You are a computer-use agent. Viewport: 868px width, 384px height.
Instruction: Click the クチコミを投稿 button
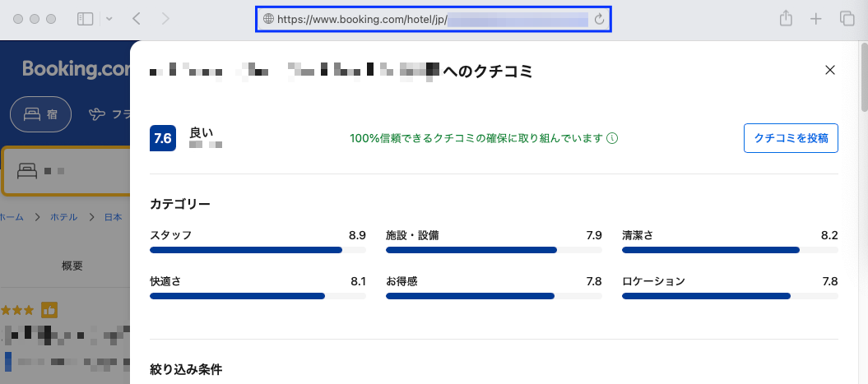click(790, 138)
